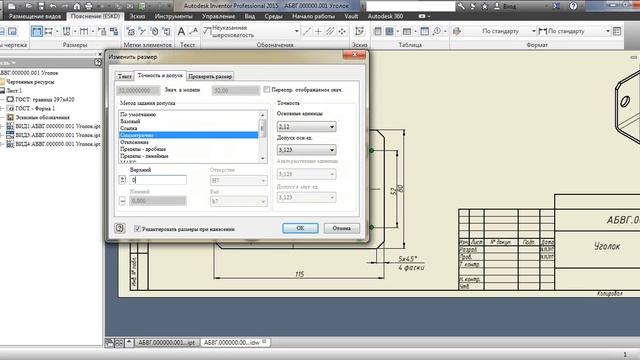The height and width of the screenshot is (360, 640).
Task: Click the tolerance method list scrollbar
Action: click(262, 137)
